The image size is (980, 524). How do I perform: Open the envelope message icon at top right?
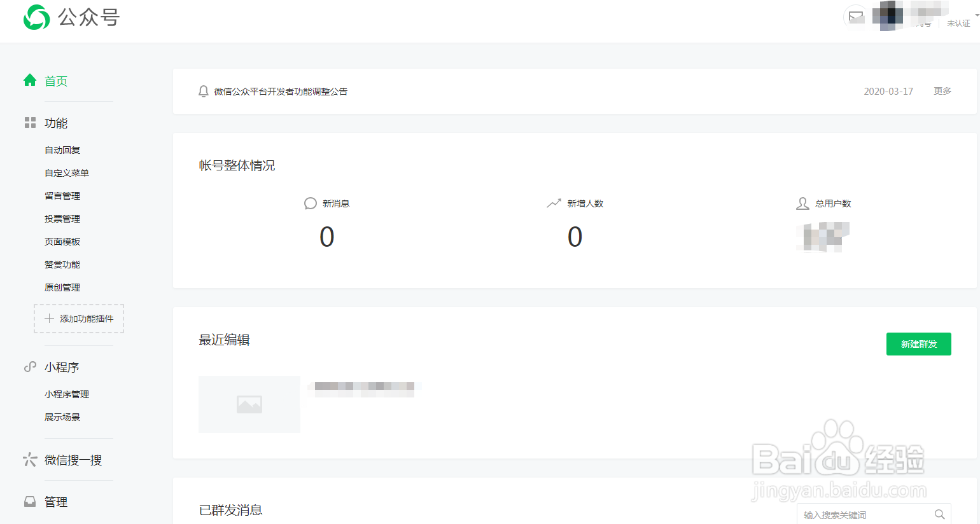855,17
